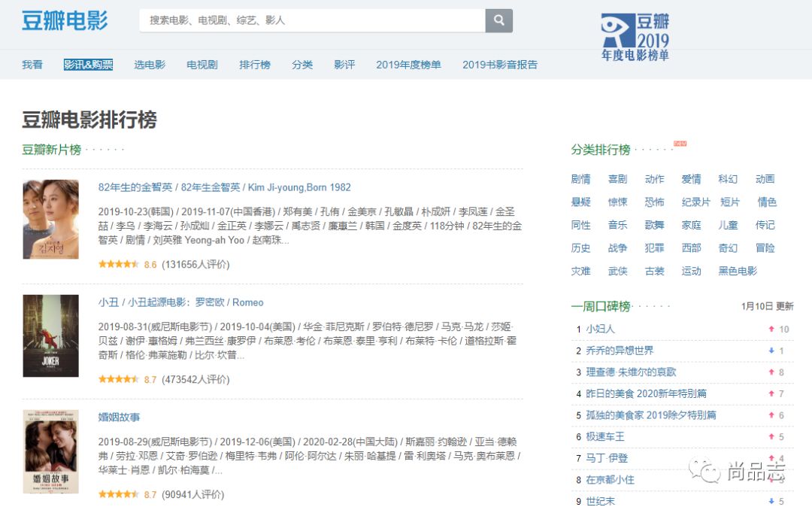Open the 婚姻故事 movie title link
This screenshot has height=507, width=812.
click(x=119, y=417)
